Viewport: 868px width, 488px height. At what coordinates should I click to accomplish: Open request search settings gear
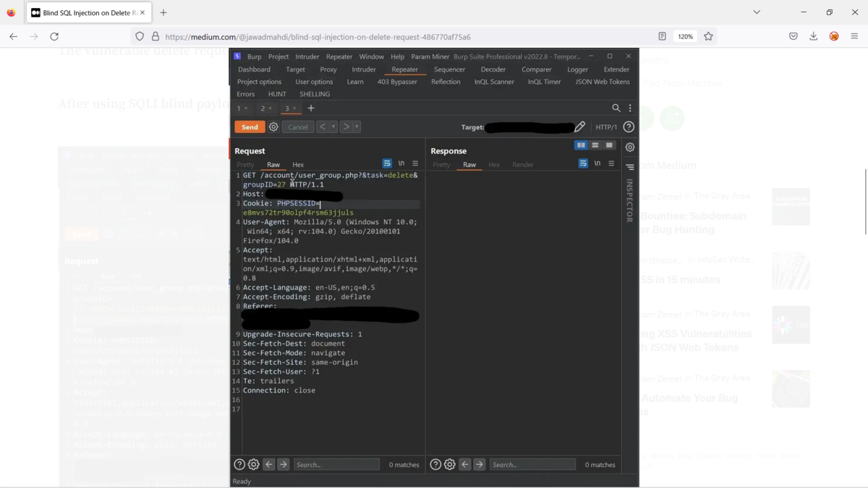coord(254,464)
